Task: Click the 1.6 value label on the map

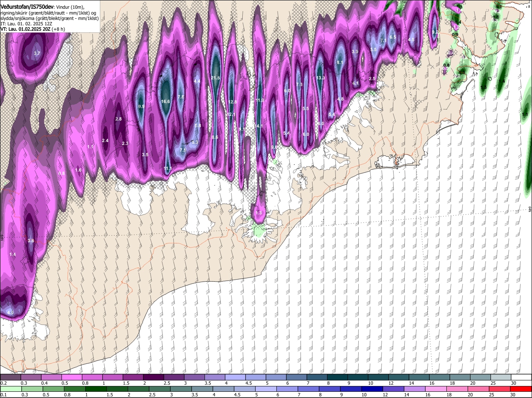Action: coord(78,170)
